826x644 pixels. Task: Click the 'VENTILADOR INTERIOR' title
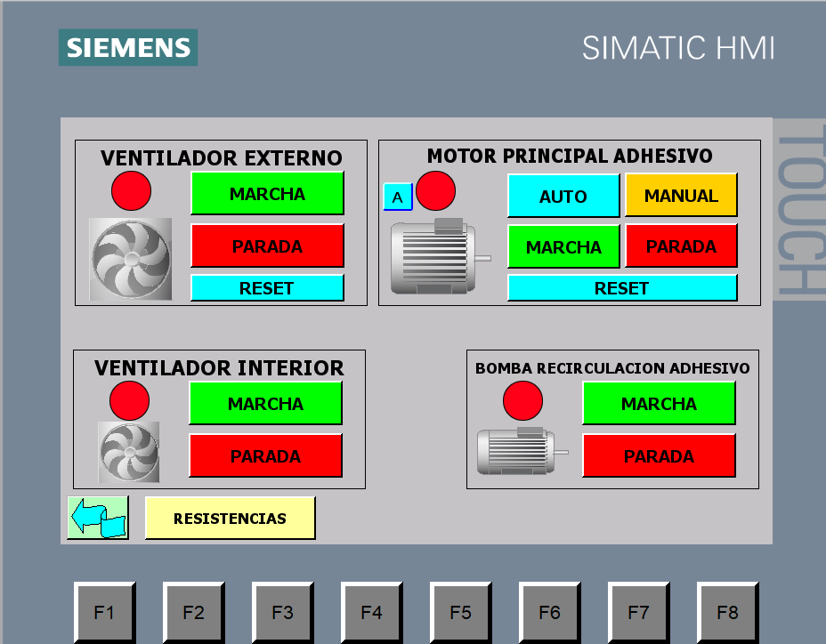[x=219, y=368]
